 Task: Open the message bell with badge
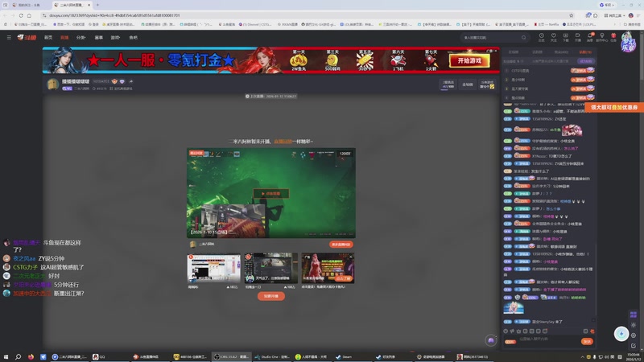590,37
